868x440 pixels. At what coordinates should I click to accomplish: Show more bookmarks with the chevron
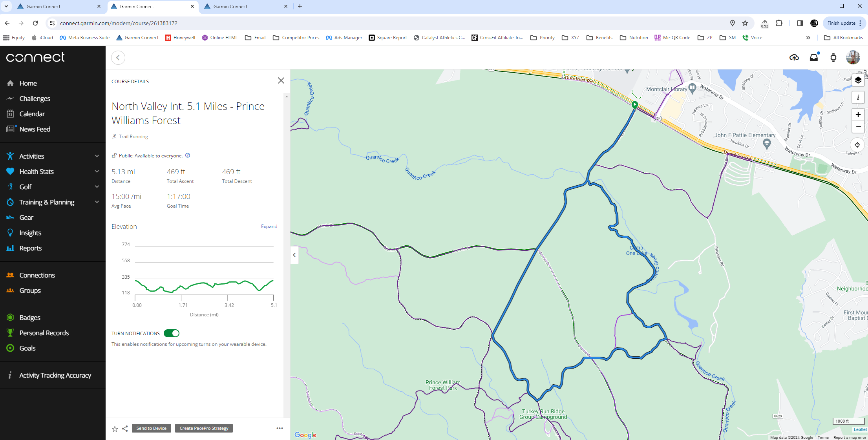coord(808,38)
